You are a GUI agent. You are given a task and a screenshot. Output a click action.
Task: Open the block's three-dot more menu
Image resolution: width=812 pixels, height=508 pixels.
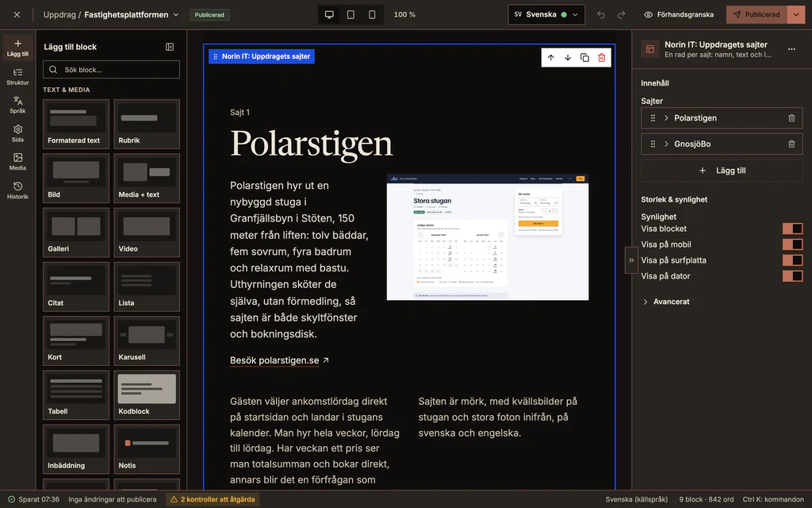791,49
